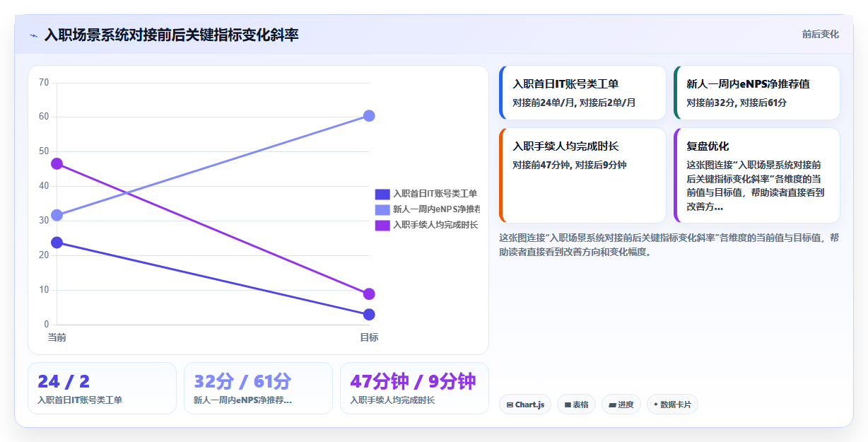The height and width of the screenshot is (442, 868).
Task: Click the chart description paragraph below cards
Action: click(669, 245)
